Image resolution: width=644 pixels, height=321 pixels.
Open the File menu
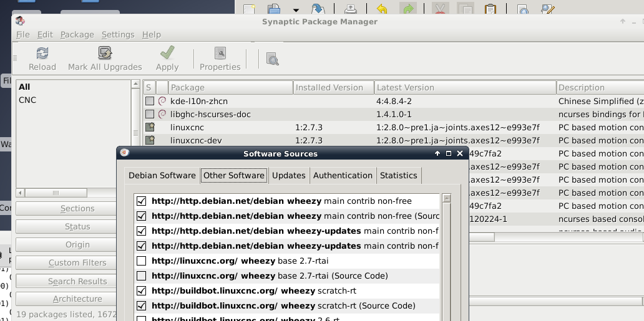click(22, 35)
